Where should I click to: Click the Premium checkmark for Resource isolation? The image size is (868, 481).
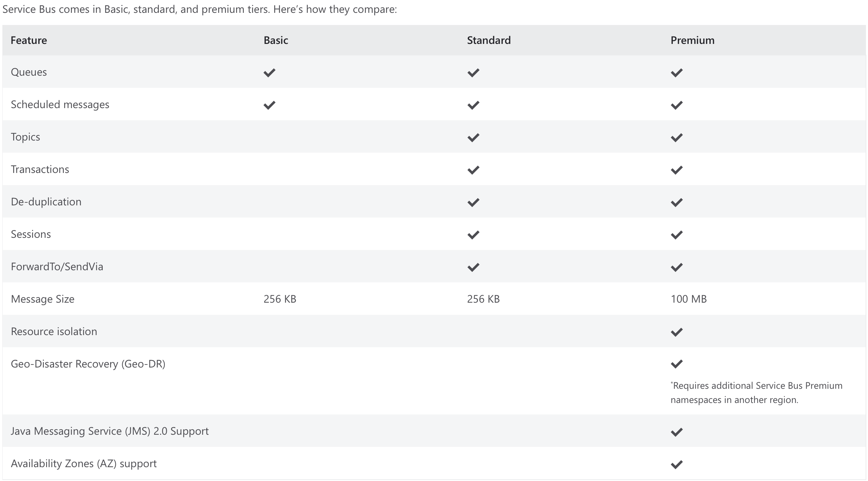(x=676, y=332)
